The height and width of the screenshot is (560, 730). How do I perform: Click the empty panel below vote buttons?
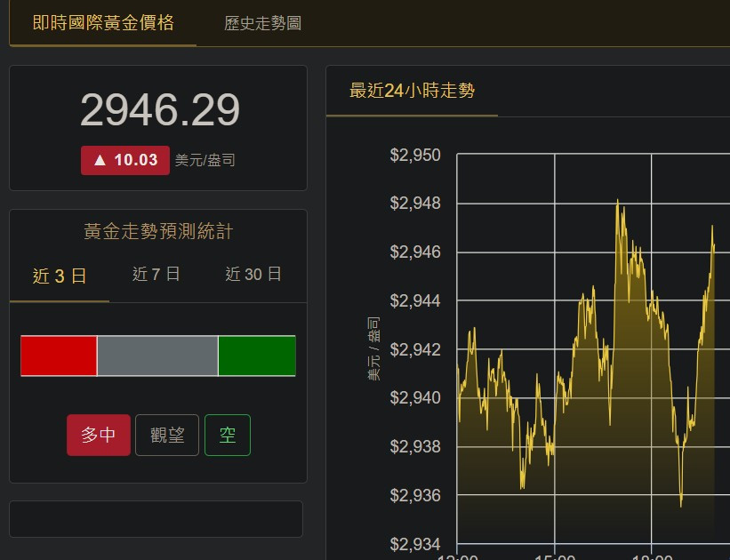(x=156, y=518)
